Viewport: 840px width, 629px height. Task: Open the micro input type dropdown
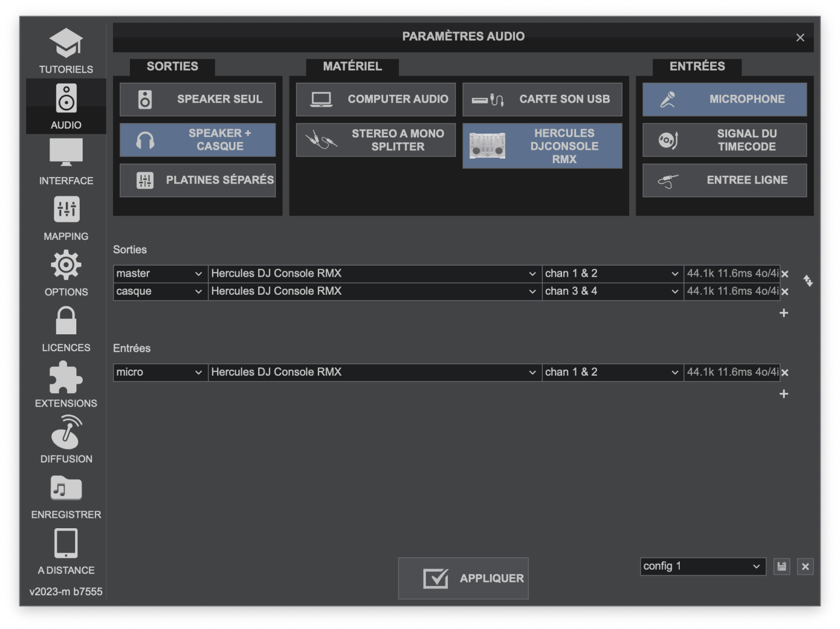(x=160, y=372)
